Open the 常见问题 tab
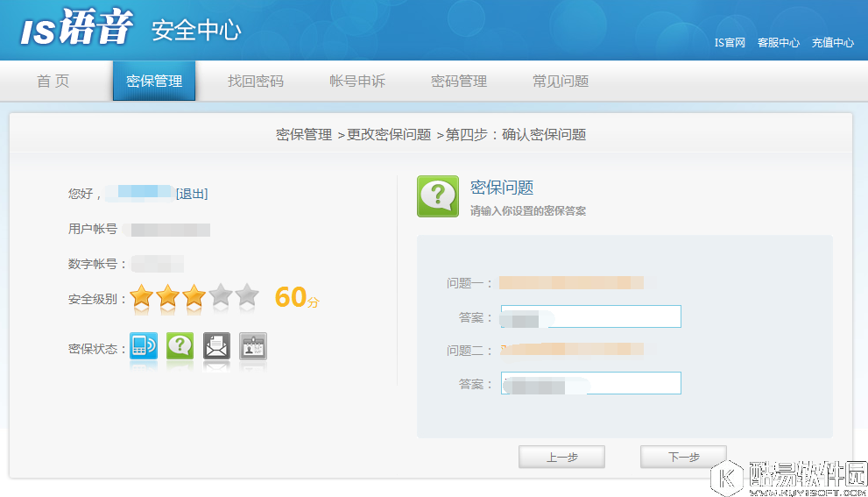Image resolution: width=868 pixels, height=497 pixels. [x=561, y=82]
